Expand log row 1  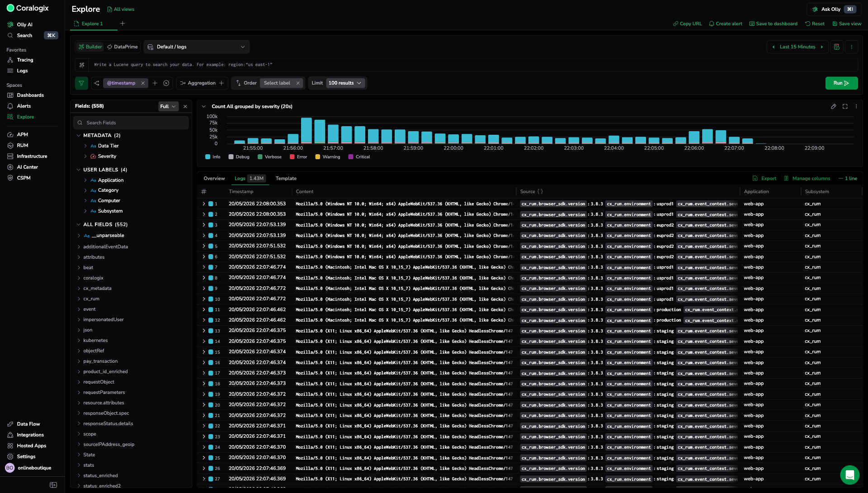[203, 204]
